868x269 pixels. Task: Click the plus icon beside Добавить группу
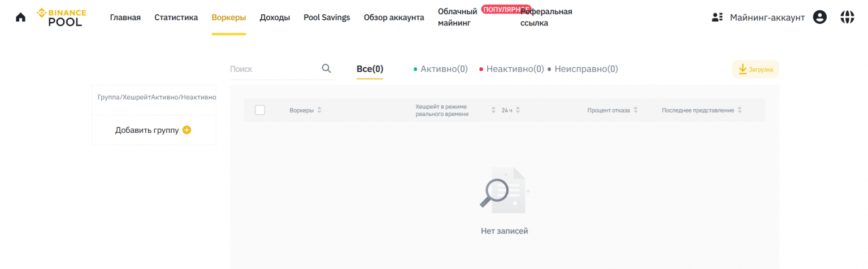(x=187, y=130)
